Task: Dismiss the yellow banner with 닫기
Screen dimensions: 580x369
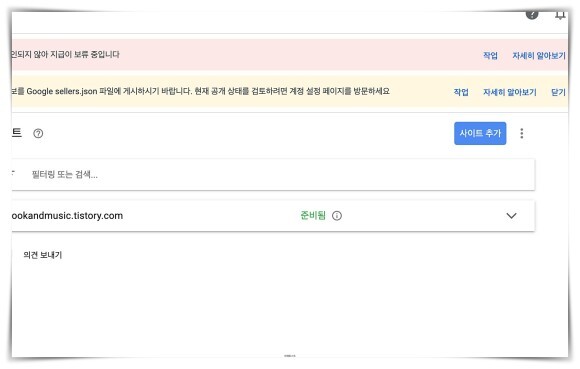Action: [x=558, y=92]
